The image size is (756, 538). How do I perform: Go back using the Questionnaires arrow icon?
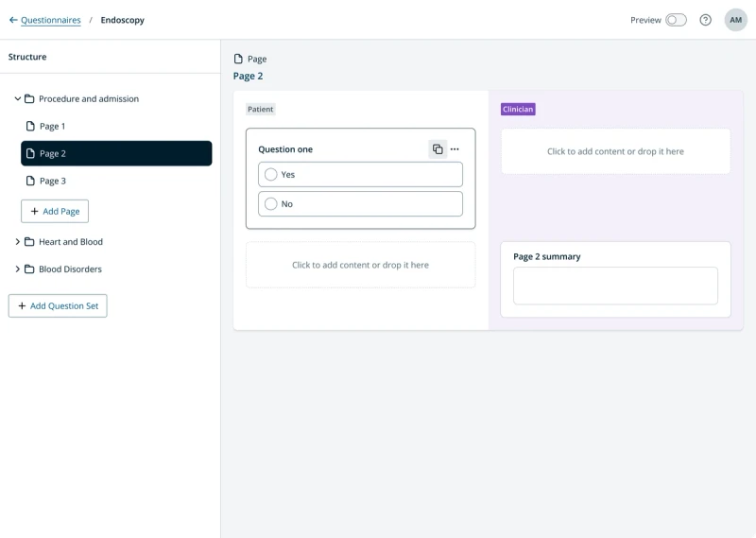click(x=13, y=20)
